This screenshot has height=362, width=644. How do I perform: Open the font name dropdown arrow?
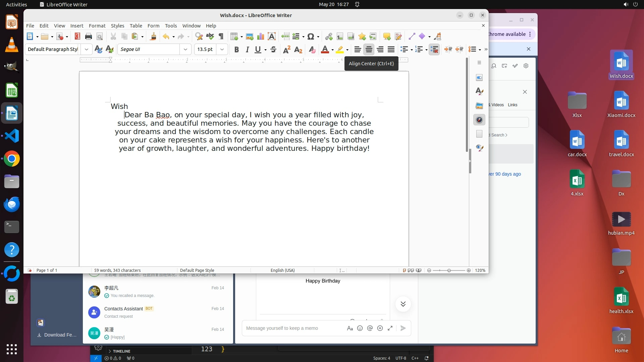click(185, 50)
